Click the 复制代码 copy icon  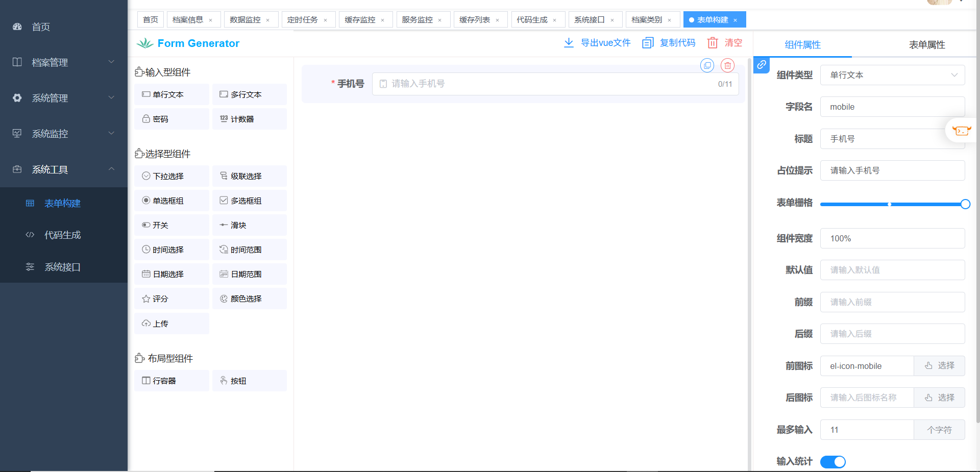click(648, 43)
